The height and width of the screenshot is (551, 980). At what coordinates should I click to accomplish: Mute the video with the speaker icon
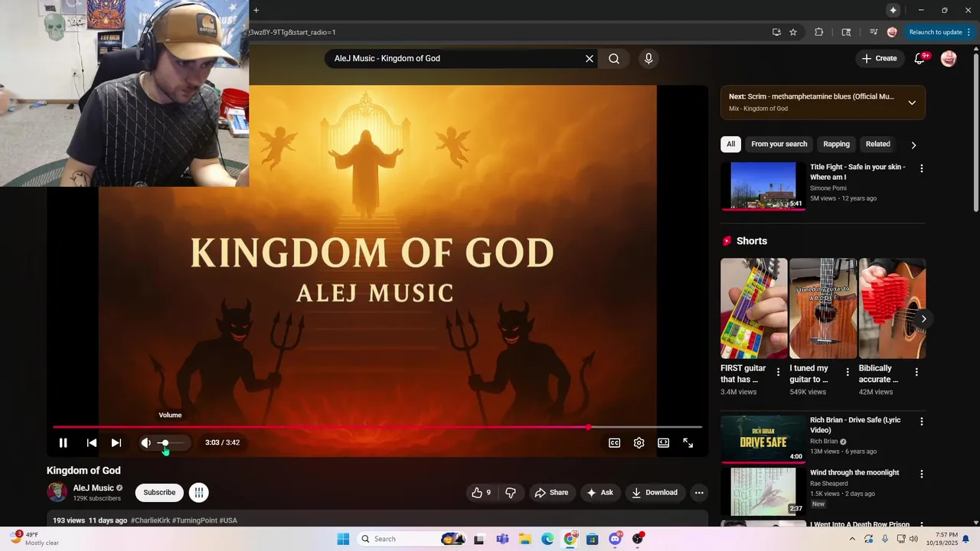(145, 443)
